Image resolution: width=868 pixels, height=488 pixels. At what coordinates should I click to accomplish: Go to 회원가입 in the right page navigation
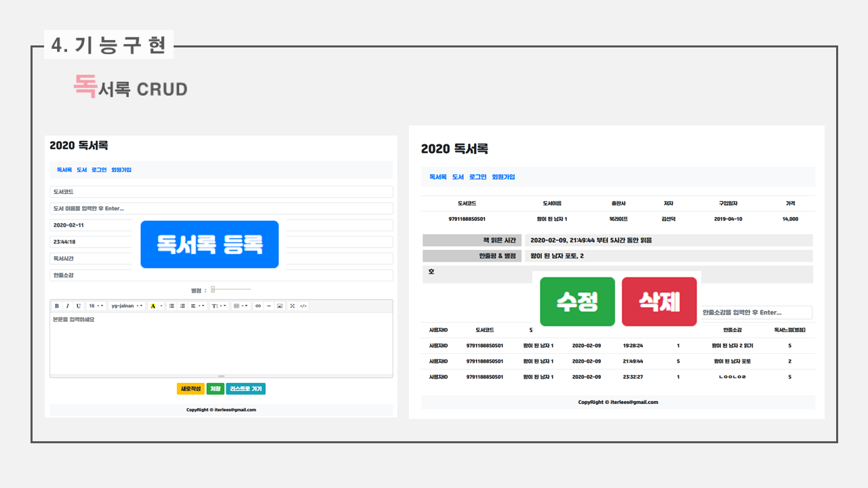point(503,177)
